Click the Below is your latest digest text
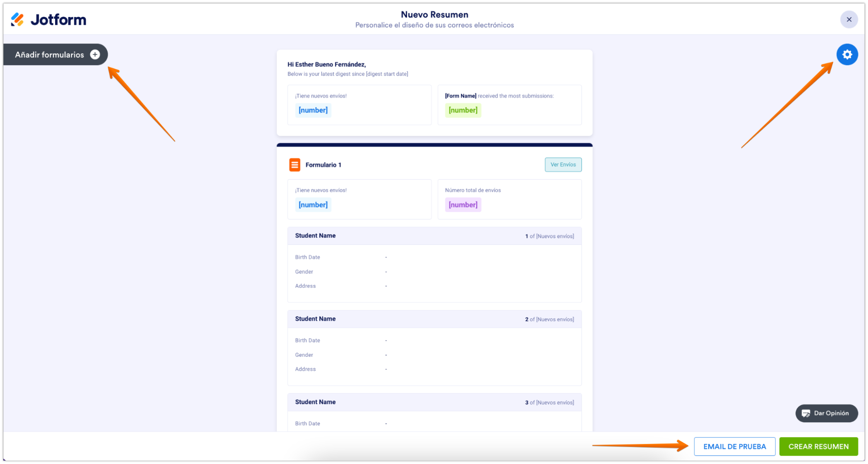The width and height of the screenshot is (868, 464). pyautogui.click(x=347, y=74)
